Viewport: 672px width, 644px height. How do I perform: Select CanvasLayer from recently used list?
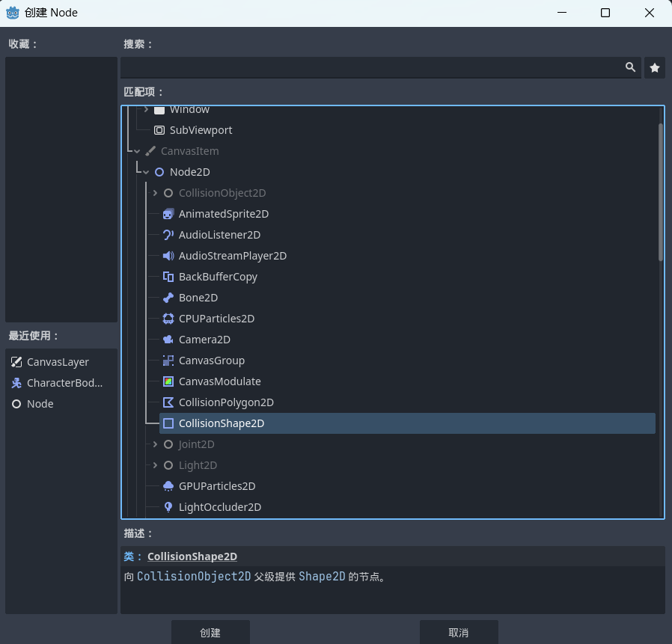(58, 362)
